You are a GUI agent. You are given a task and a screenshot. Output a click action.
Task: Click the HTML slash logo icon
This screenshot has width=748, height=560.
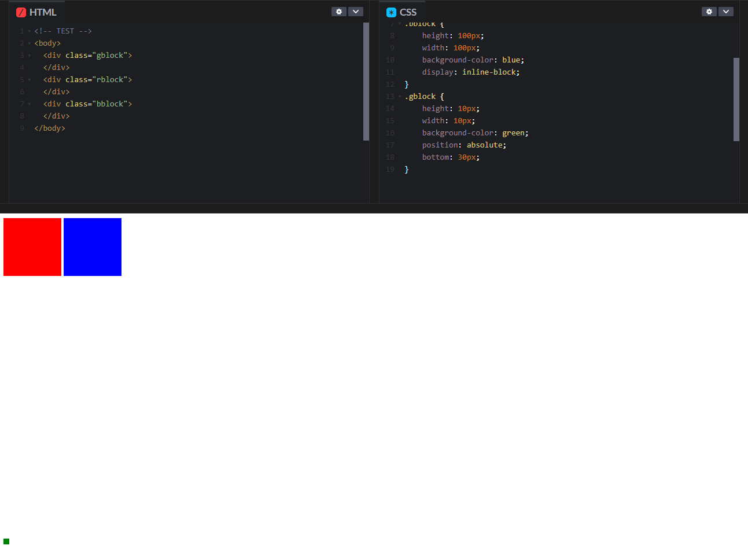click(21, 12)
